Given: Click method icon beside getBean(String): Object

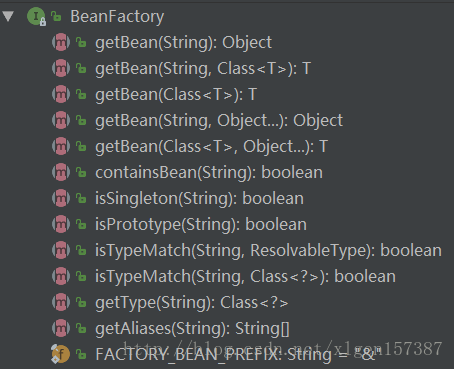Looking at the screenshot, I should [x=61, y=42].
